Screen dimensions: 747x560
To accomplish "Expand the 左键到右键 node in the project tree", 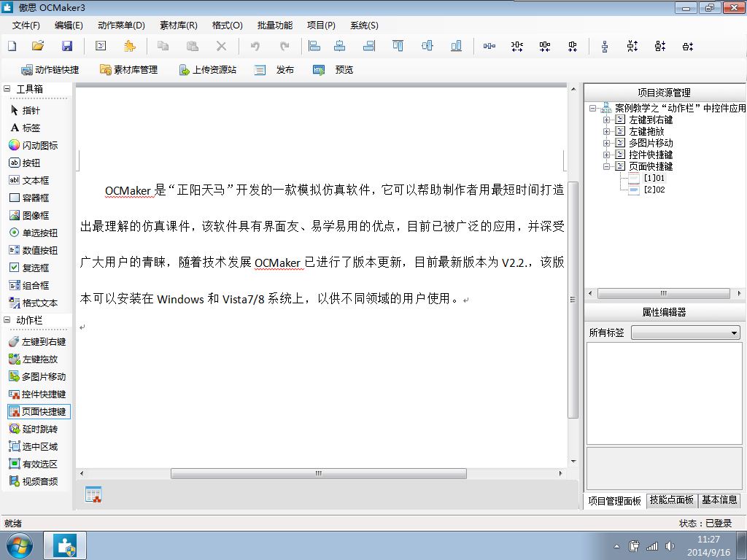I will [606, 120].
